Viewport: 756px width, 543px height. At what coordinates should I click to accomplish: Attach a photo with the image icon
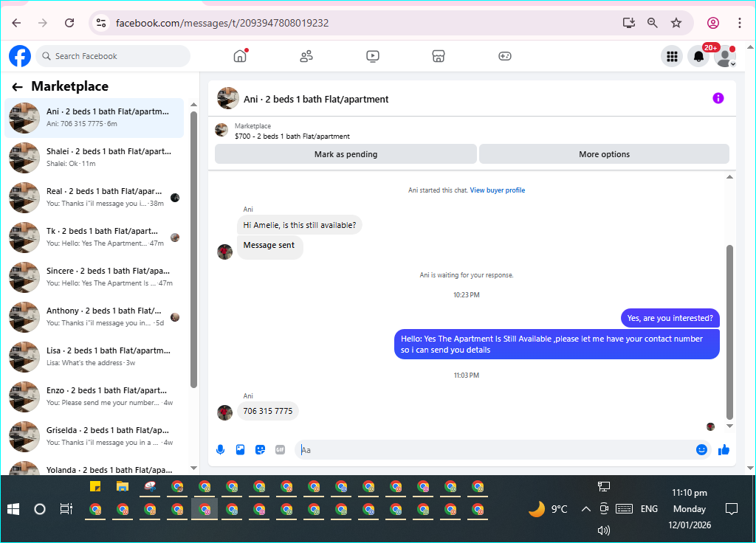[240, 449]
